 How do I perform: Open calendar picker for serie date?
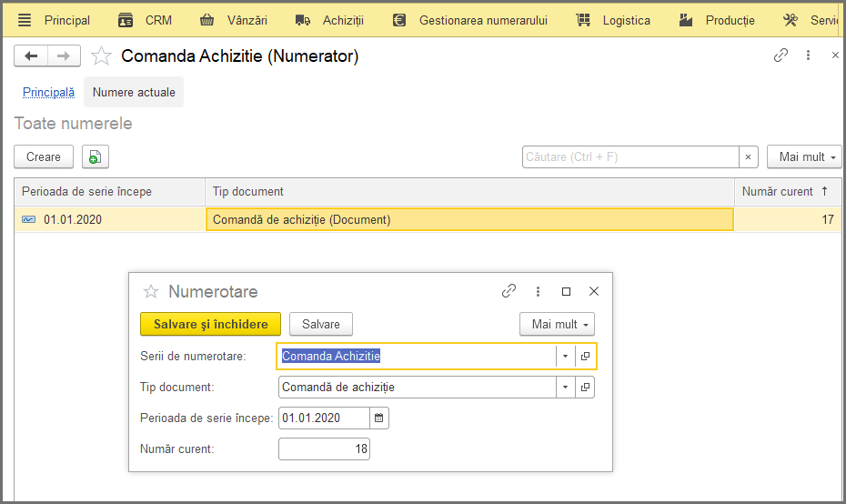coord(379,418)
